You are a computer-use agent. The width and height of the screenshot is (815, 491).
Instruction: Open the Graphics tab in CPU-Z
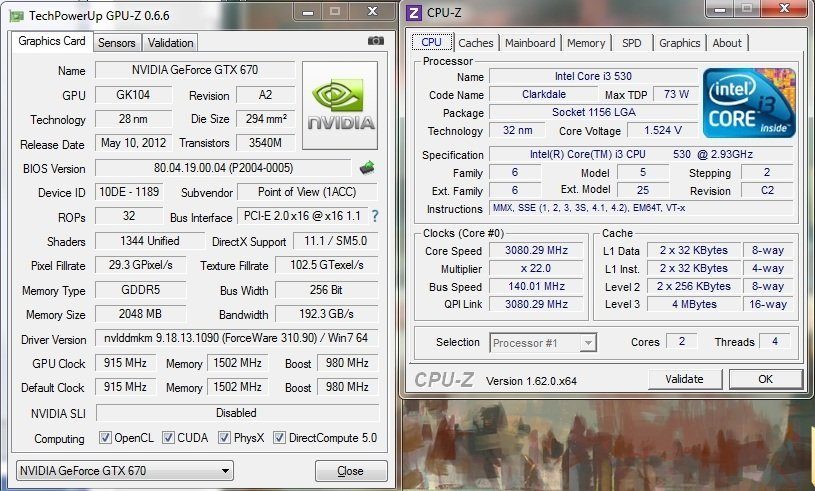pyautogui.click(x=679, y=43)
